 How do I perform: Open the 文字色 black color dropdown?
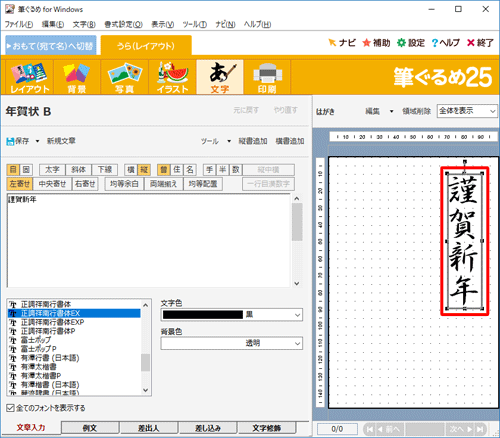pyautogui.click(x=232, y=315)
